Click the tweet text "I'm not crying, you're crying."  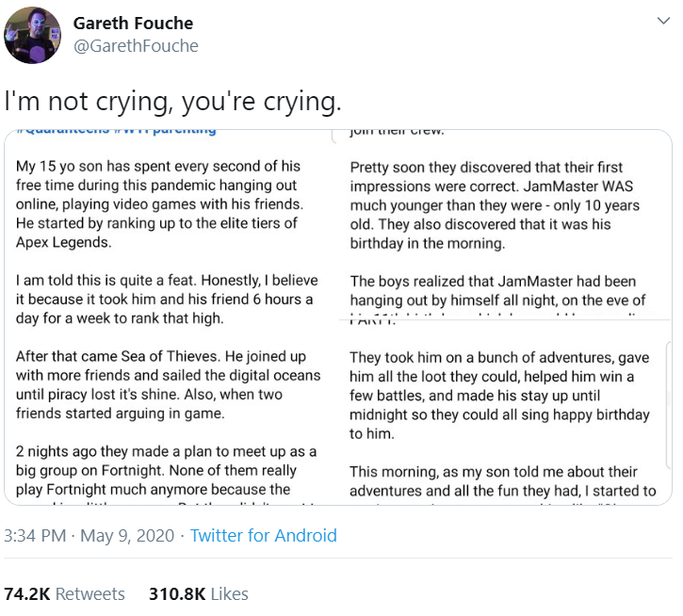[172, 99]
